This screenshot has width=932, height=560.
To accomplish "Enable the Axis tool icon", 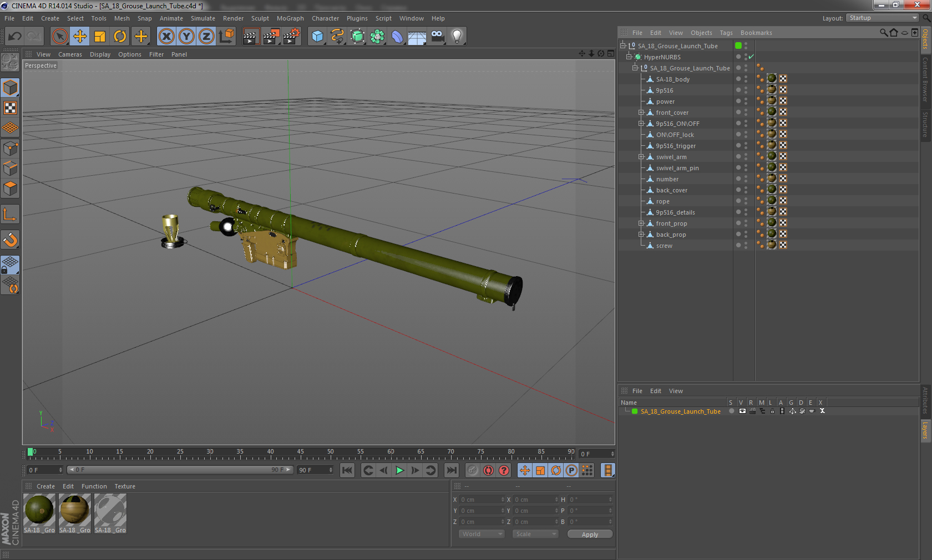I will pos(10,214).
